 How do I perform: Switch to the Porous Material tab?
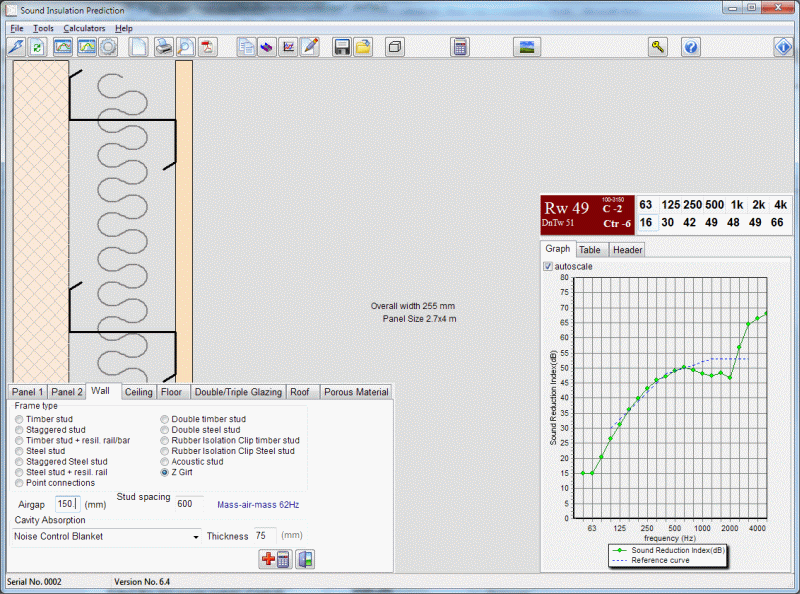tap(356, 392)
